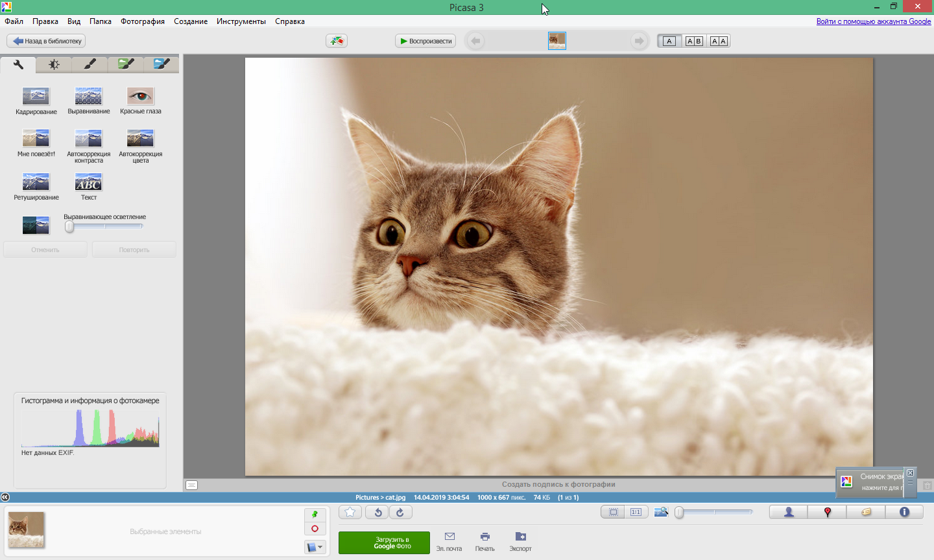Open the Ретуширование retouch tool
Image resolution: width=934 pixels, height=560 pixels.
click(36, 182)
